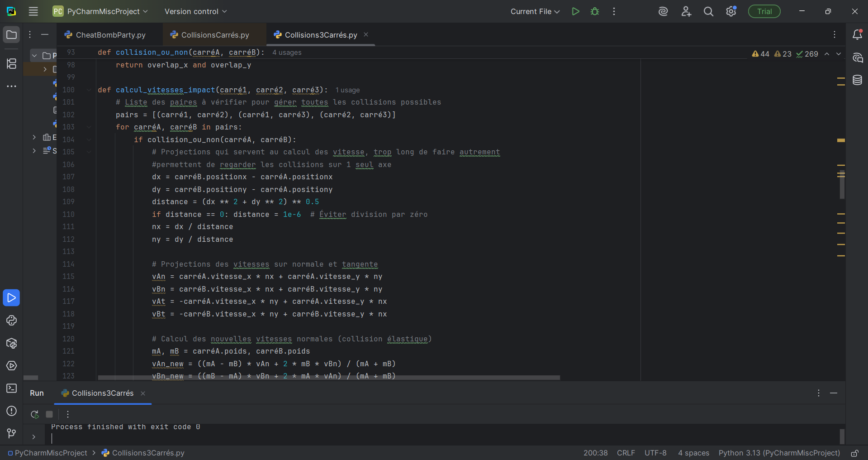868x460 pixels.
Task: Start debugging with the bug icon
Action: click(595, 11)
